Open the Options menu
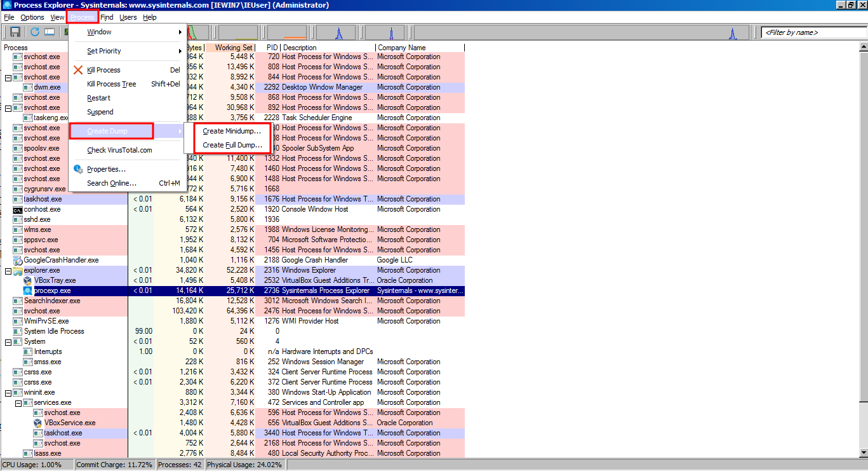The image size is (868, 471). tap(32, 17)
